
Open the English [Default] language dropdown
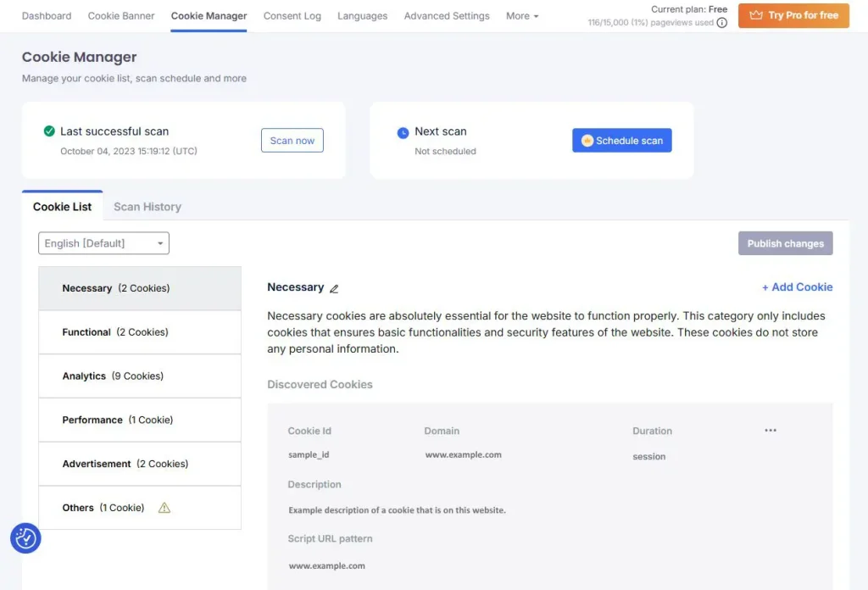click(x=103, y=242)
